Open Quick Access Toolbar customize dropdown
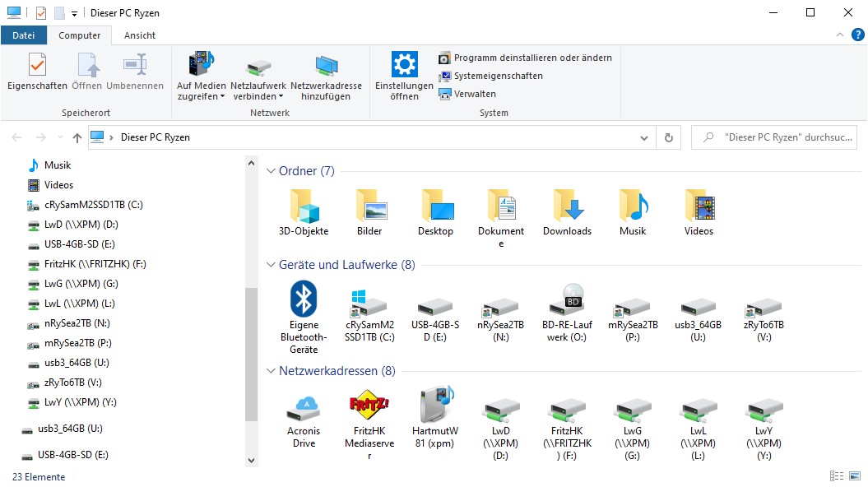The width and height of the screenshot is (868, 487). coord(74,13)
